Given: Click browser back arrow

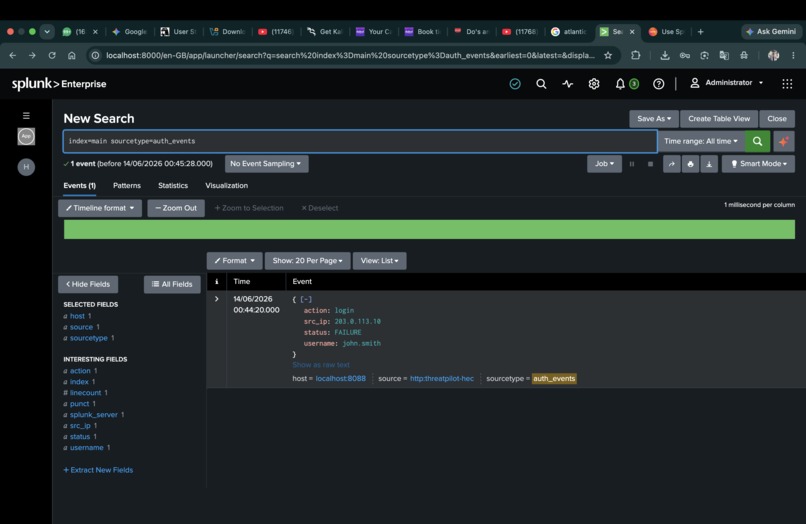Looking at the screenshot, I should (x=13, y=55).
